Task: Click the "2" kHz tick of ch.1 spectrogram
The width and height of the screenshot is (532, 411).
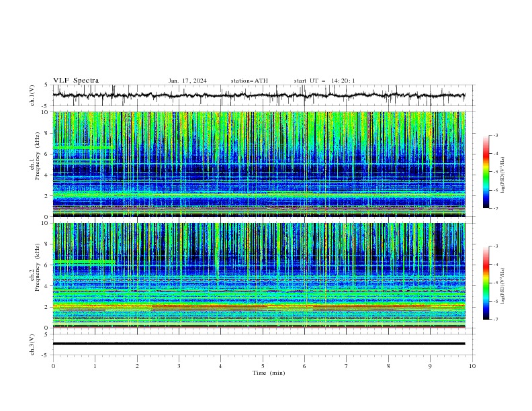Action: [x=47, y=196]
